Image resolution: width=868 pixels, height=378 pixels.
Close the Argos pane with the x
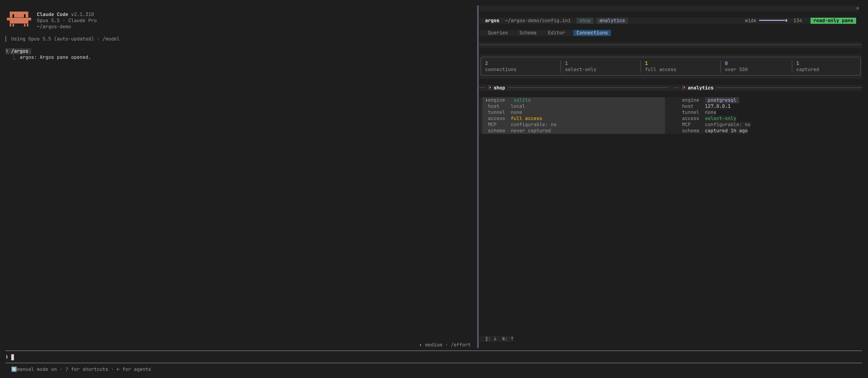click(x=858, y=8)
